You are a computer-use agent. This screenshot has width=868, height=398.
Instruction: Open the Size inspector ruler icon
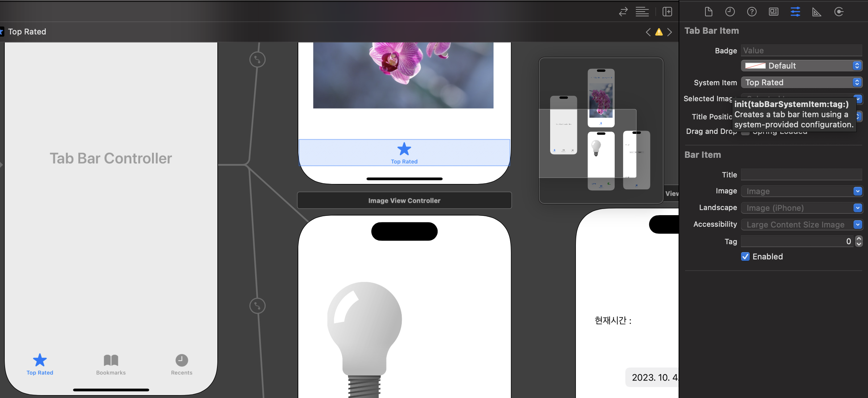coord(816,12)
